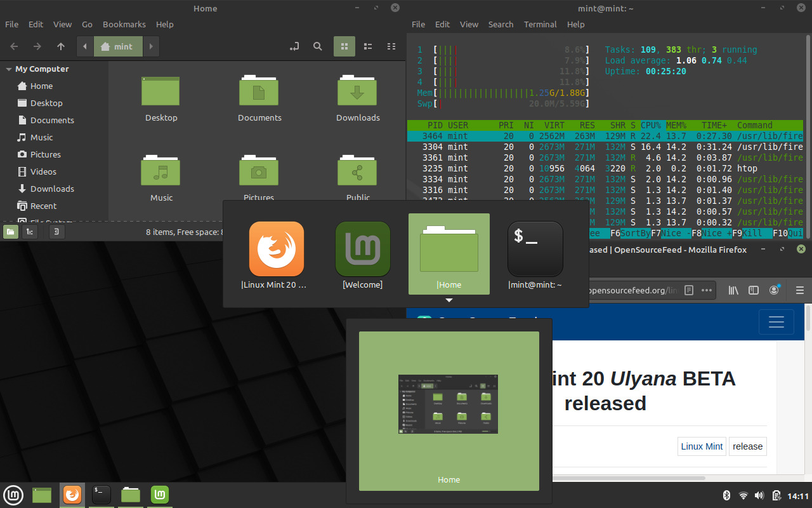Keep grid icon view enabled in toolbar
This screenshot has width=812, height=508.
[344, 46]
